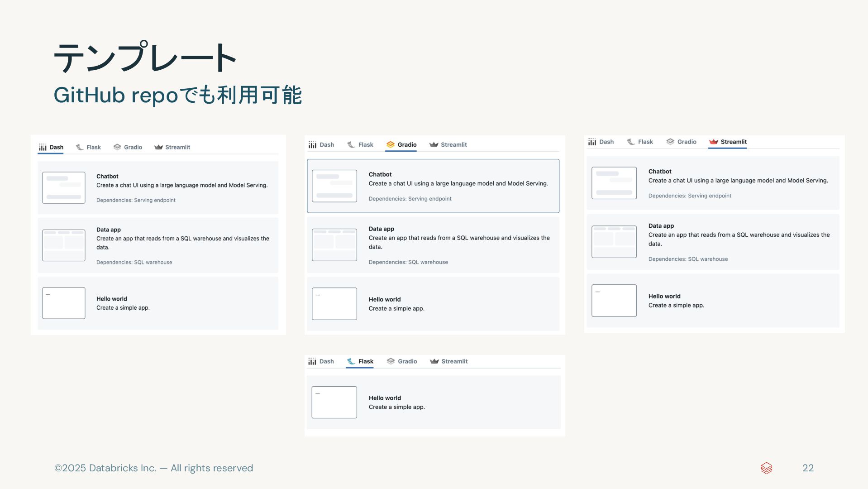Select the active Flask tab in the bottom panel
This screenshot has height=489, width=868.
click(360, 361)
